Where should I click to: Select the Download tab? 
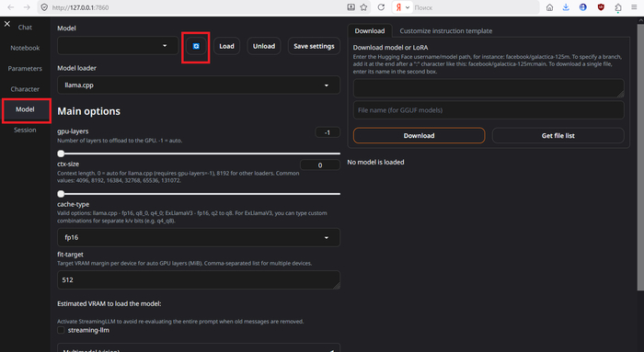[370, 30]
